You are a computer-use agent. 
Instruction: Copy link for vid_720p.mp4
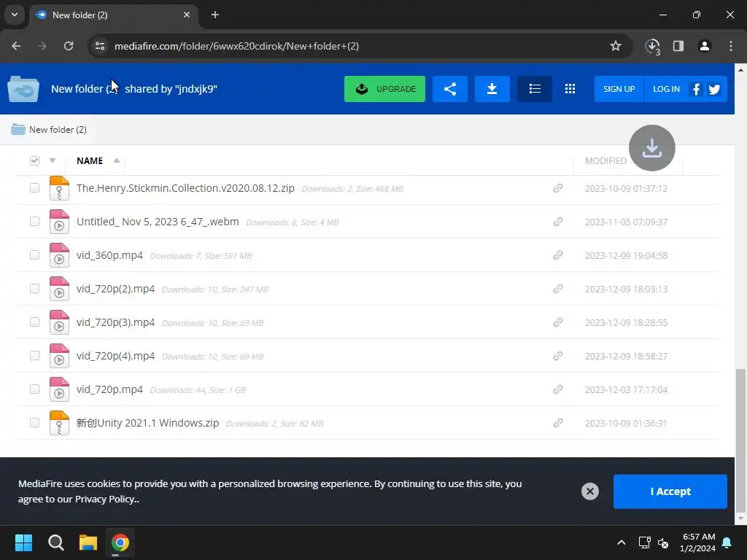[x=558, y=389]
